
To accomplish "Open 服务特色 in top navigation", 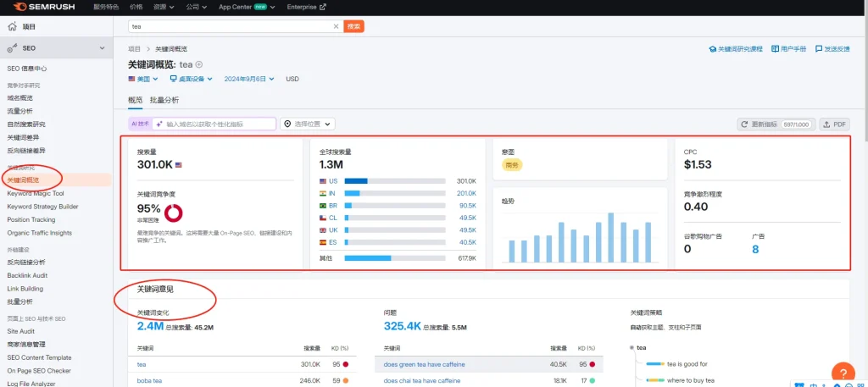I will (106, 7).
